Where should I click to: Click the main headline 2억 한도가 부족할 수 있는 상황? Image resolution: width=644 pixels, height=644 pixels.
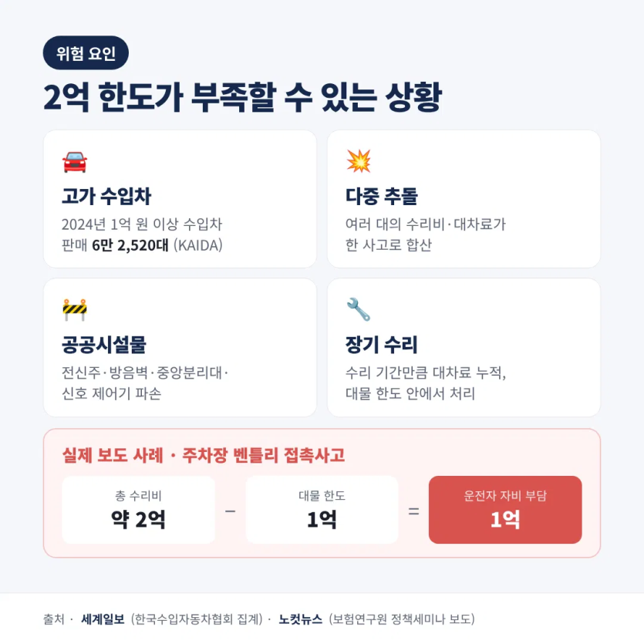pos(242,97)
